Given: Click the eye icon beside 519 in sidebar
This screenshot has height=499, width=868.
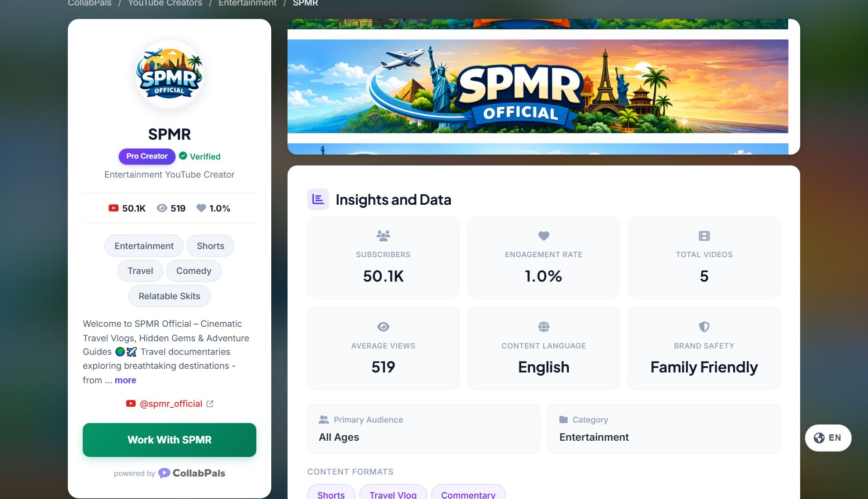Looking at the screenshot, I should pyautogui.click(x=162, y=208).
